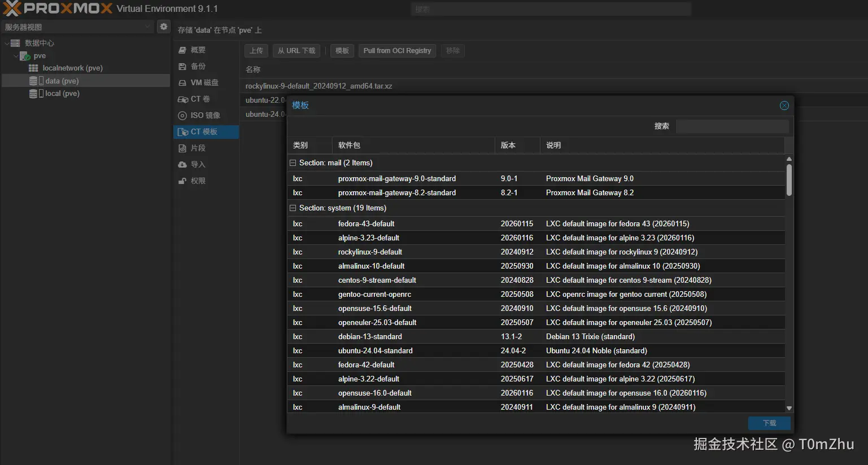868x465 pixels.
Task: Click the ISO 镜像 disc icon
Action: pos(182,116)
